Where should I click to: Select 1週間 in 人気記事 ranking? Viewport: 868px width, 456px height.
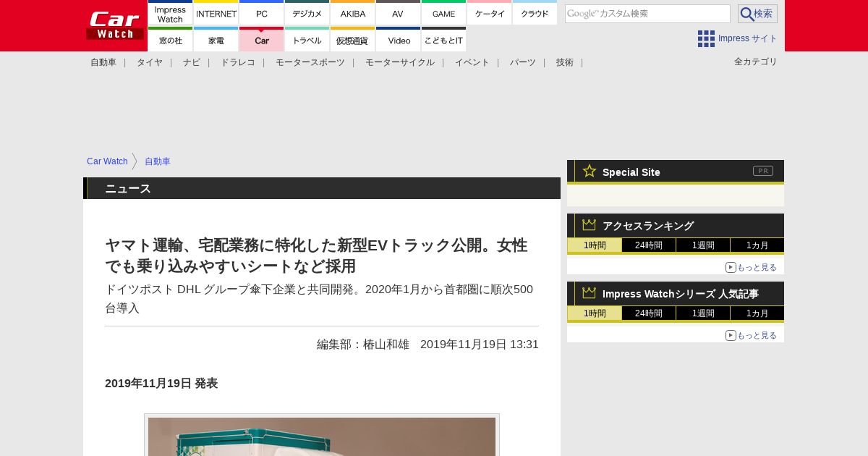pyautogui.click(x=703, y=313)
